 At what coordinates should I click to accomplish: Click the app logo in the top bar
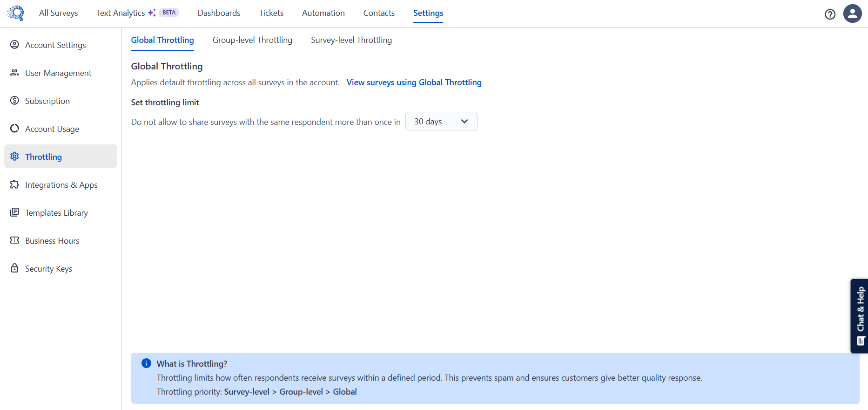point(16,13)
